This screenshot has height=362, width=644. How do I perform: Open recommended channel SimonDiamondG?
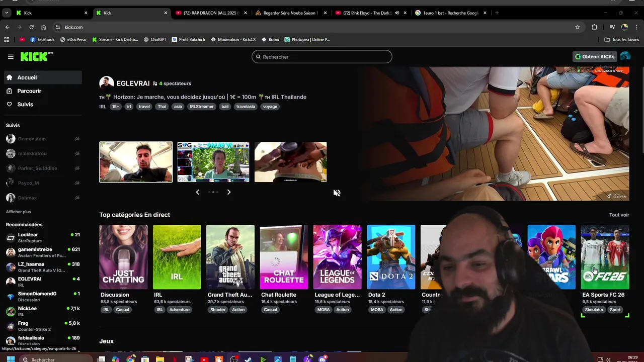pos(43,297)
